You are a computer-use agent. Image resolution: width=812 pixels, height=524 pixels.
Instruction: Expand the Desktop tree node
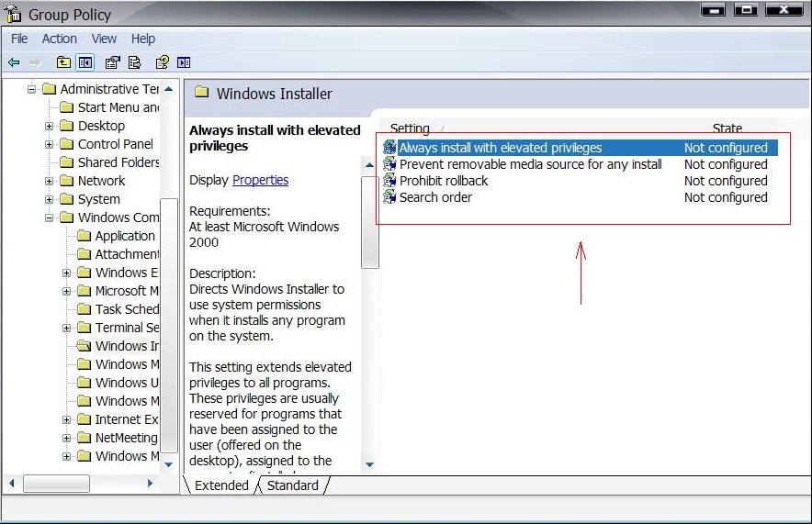tap(50, 127)
